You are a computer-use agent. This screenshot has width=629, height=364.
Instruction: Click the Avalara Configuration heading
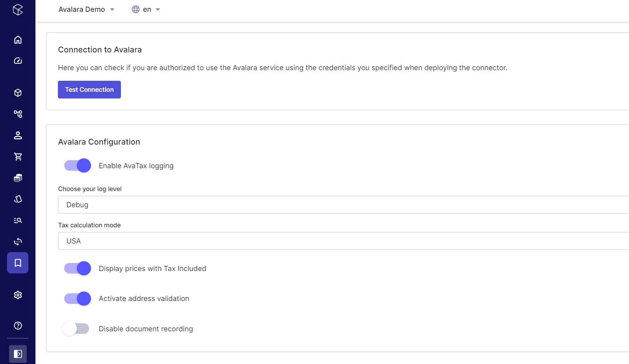click(99, 142)
